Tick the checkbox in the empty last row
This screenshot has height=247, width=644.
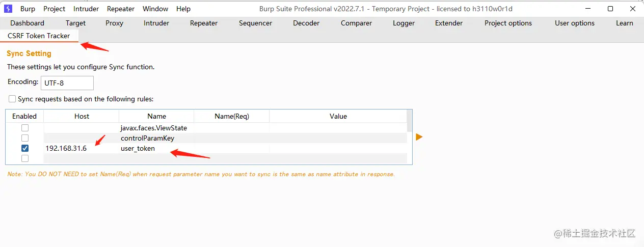(25, 158)
